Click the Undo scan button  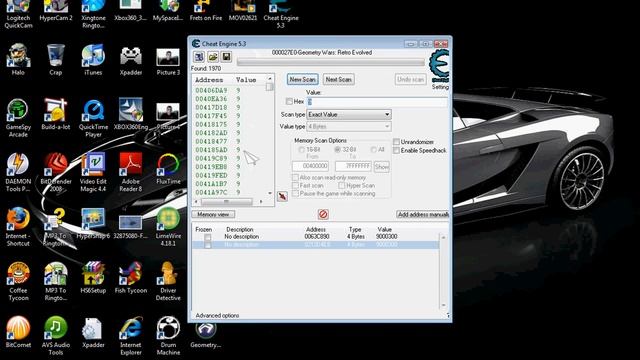tap(411, 80)
